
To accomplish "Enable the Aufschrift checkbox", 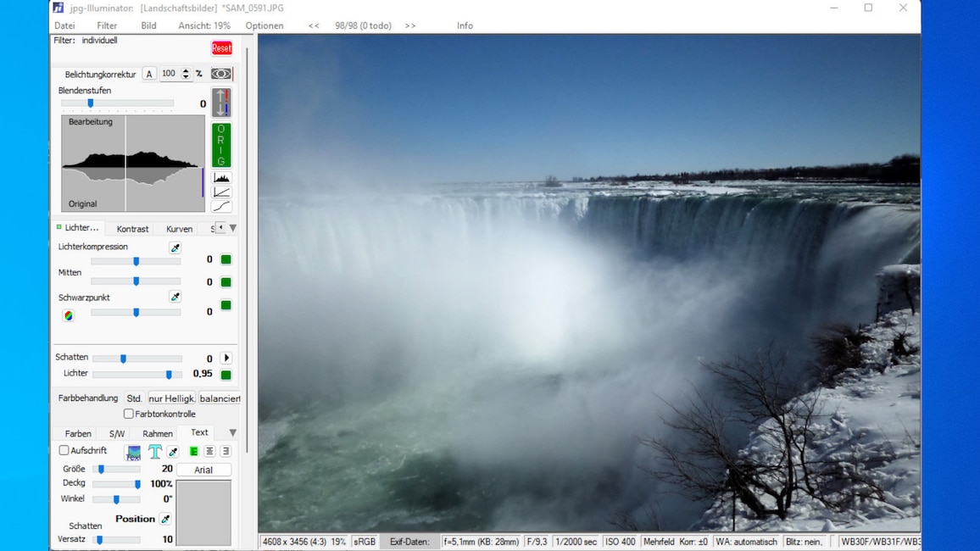I will pos(64,450).
